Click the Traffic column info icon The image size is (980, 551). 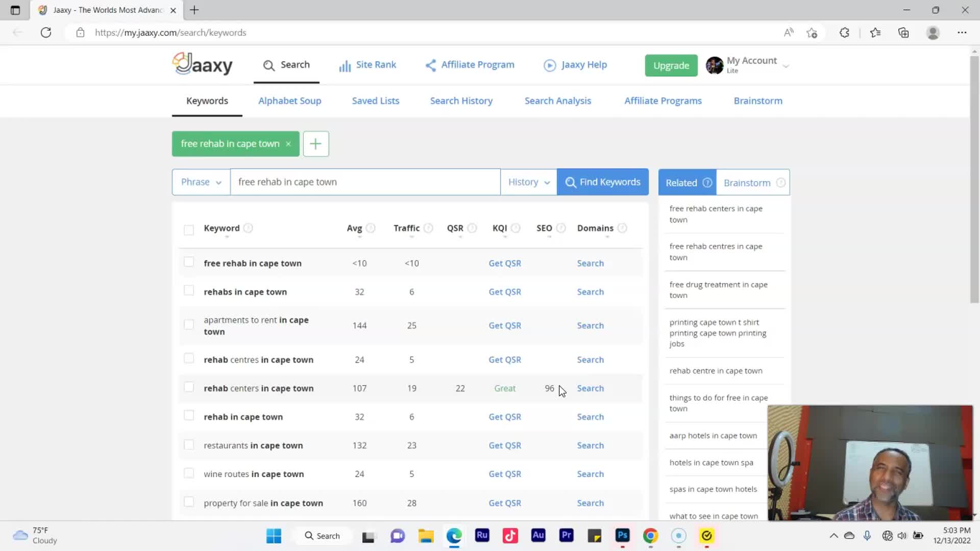pyautogui.click(x=428, y=228)
